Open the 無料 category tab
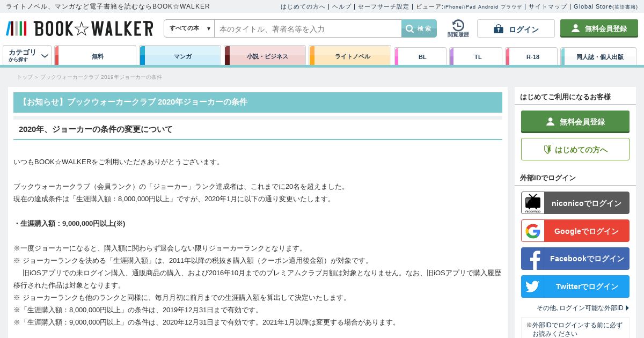 96,56
